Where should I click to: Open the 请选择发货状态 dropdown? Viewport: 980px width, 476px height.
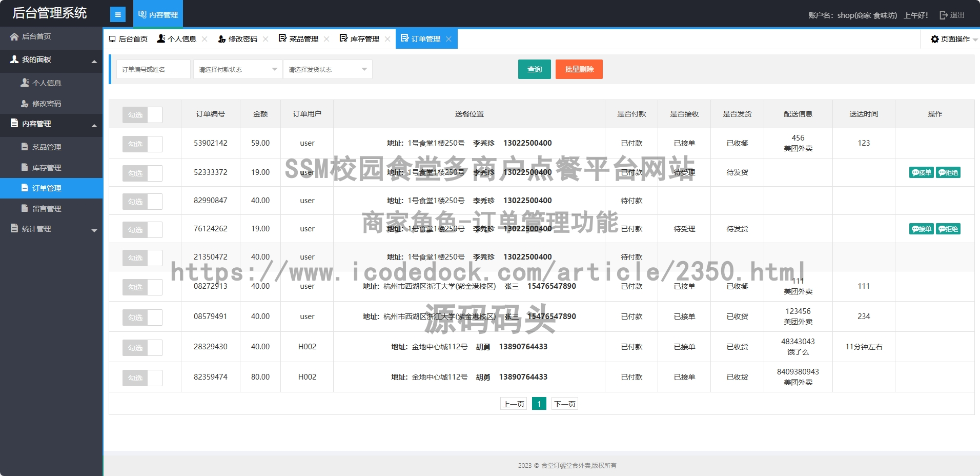click(328, 69)
